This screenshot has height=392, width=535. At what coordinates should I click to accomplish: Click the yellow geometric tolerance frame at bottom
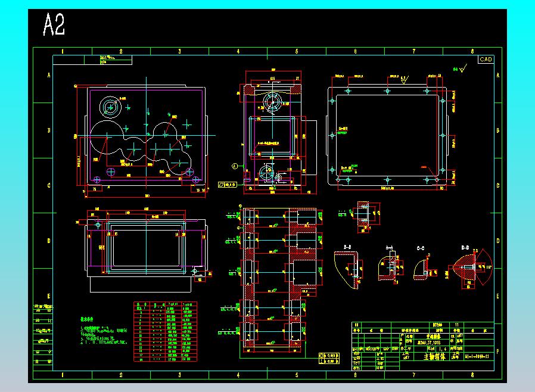[329, 358]
